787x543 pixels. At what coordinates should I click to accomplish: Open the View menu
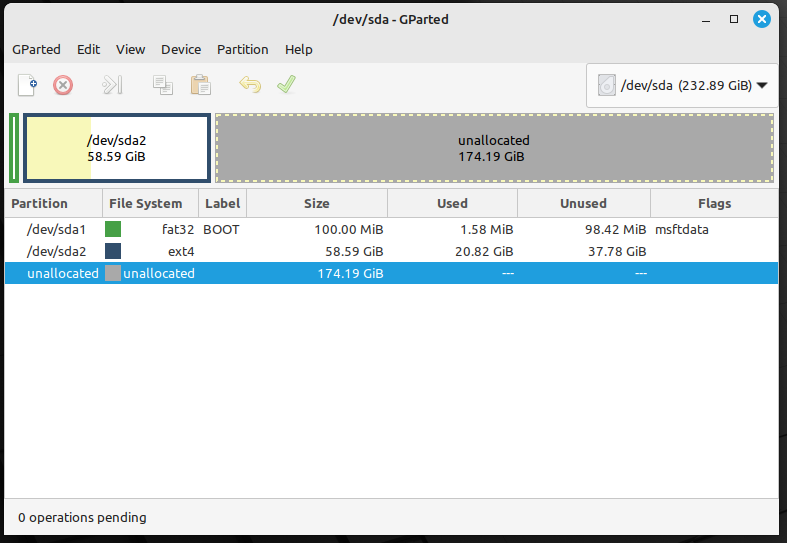[x=130, y=49]
